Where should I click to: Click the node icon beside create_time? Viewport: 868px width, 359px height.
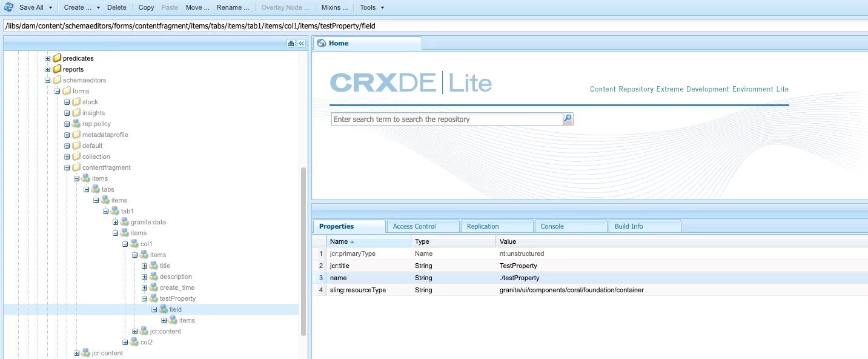[154, 287]
